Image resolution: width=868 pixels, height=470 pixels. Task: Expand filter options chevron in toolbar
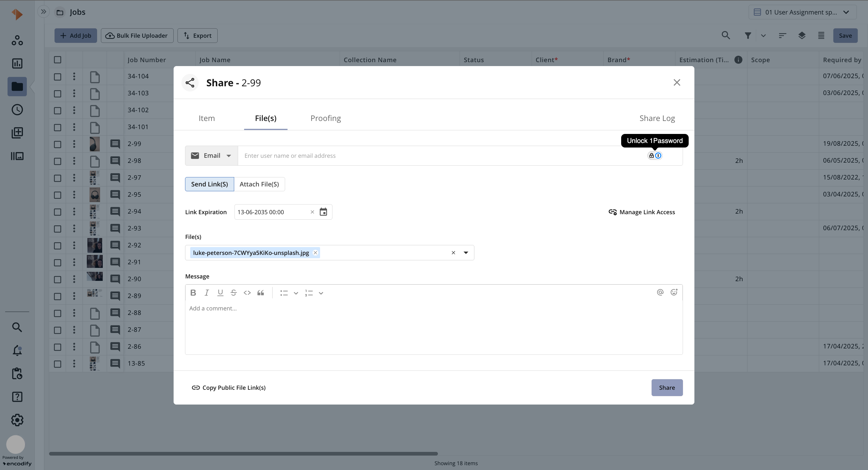763,35
